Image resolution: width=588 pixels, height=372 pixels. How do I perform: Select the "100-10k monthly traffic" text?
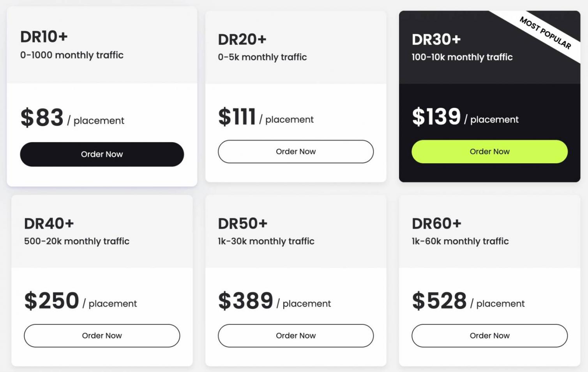462,57
